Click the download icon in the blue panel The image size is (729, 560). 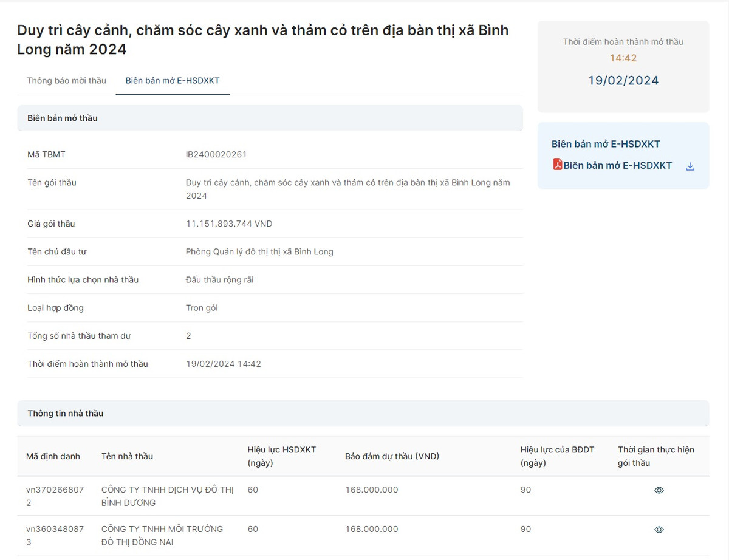tap(690, 166)
